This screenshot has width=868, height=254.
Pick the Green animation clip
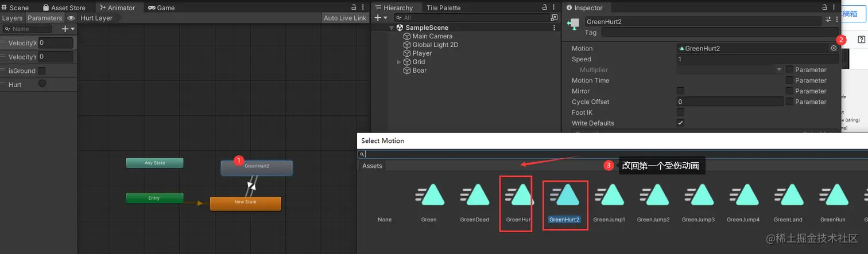(x=429, y=204)
